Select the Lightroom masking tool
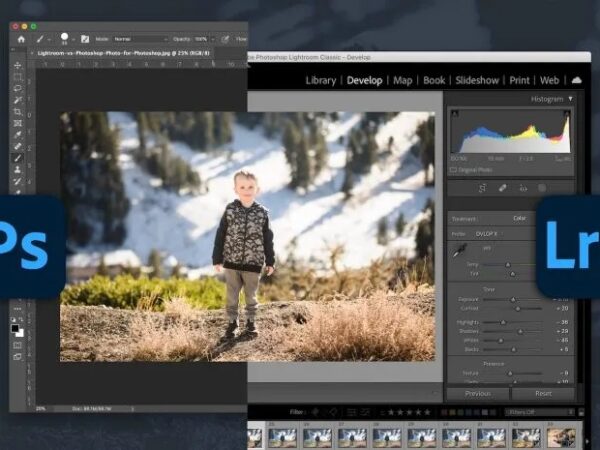This screenshot has width=600, height=450. pyautogui.click(x=542, y=188)
